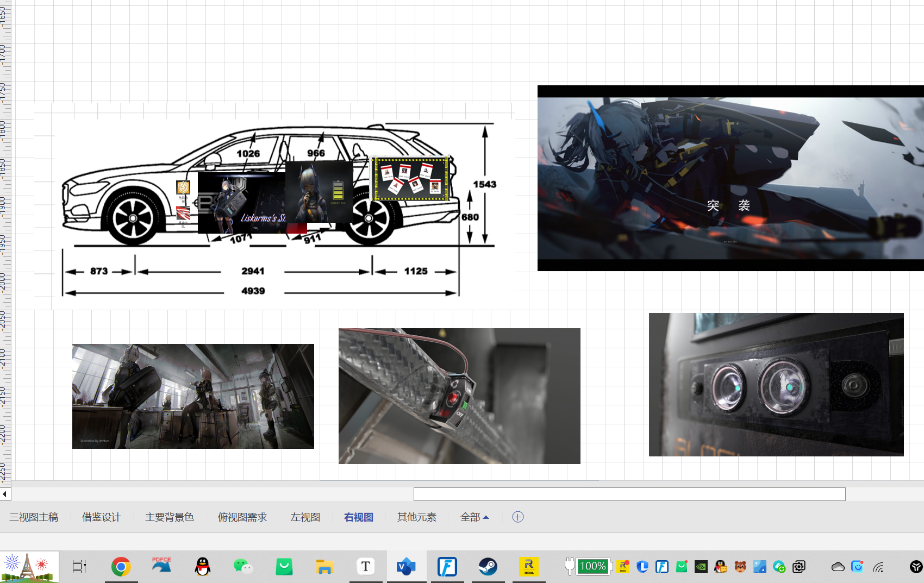
Task: Open the NVIDIA tray icon
Action: (701, 567)
